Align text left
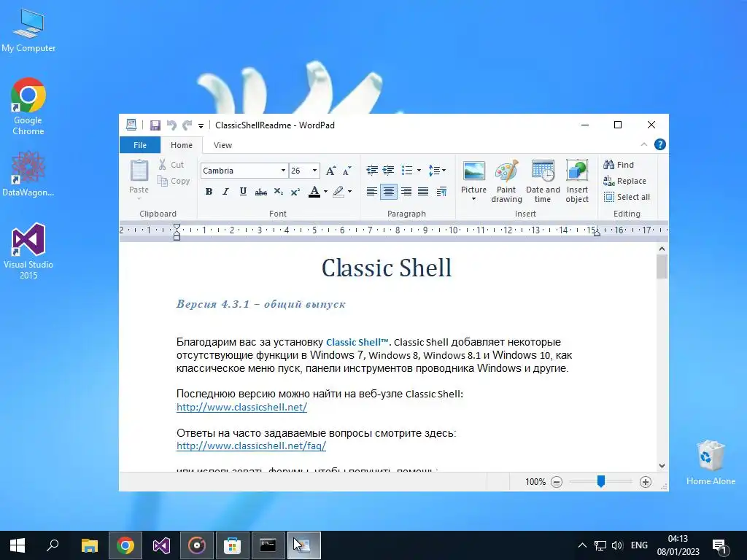 [x=372, y=192]
